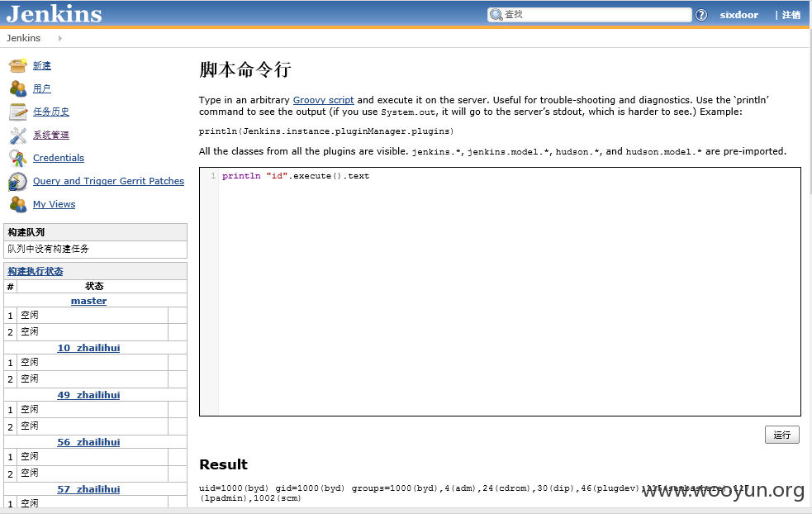Open the 56_zhailihui node link

88,442
